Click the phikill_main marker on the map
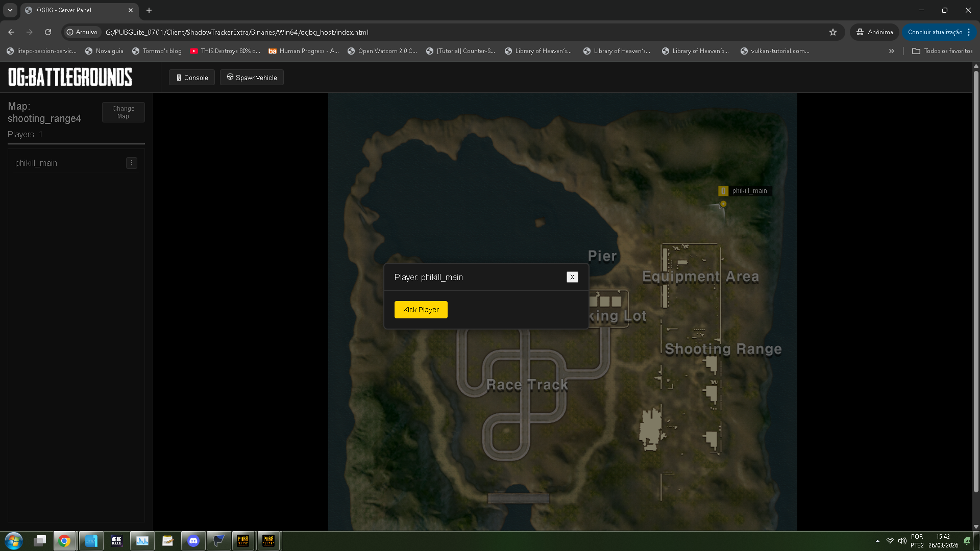 pos(723,204)
